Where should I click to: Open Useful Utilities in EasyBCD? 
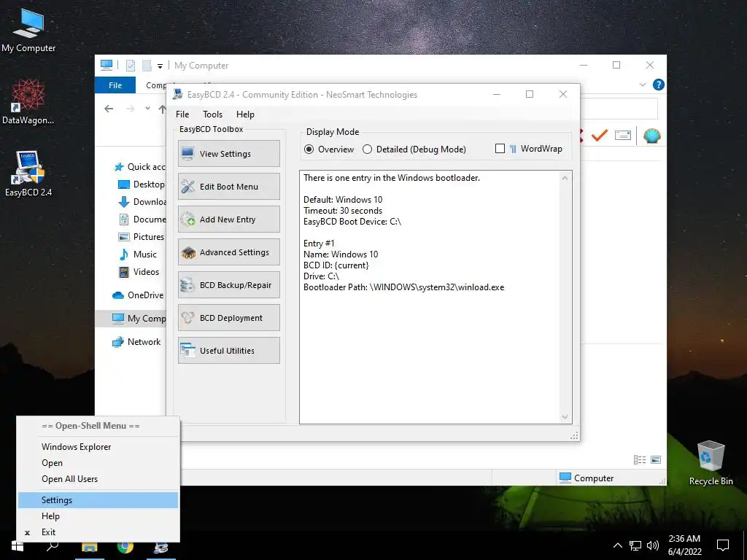click(228, 351)
